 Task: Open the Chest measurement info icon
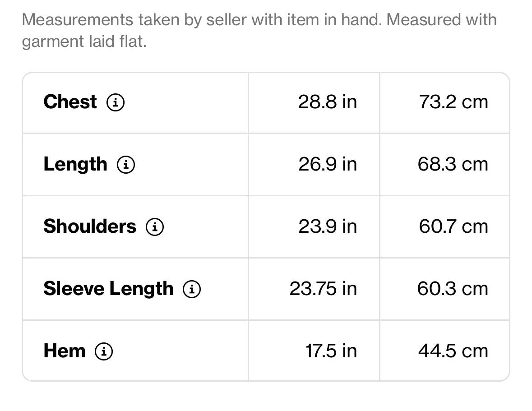pos(116,102)
